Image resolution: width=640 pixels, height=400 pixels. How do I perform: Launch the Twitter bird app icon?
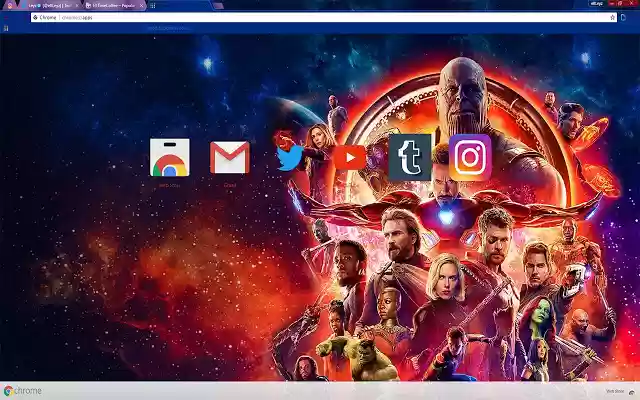click(290, 158)
